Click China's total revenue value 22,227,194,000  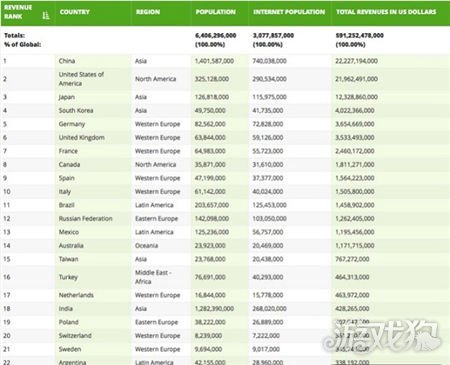point(356,61)
